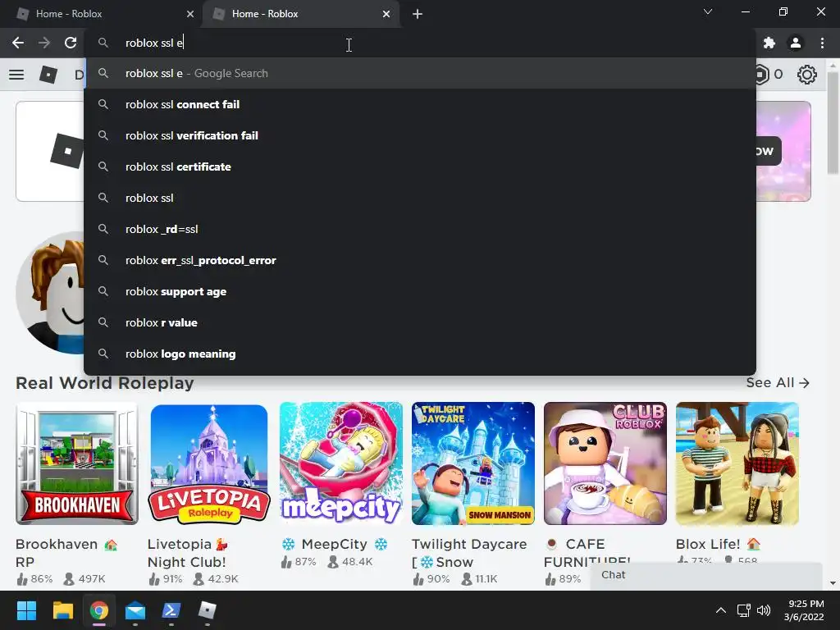Click the Roblox avatar profile picture
This screenshot has width=840, height=630.
(51, 293)
